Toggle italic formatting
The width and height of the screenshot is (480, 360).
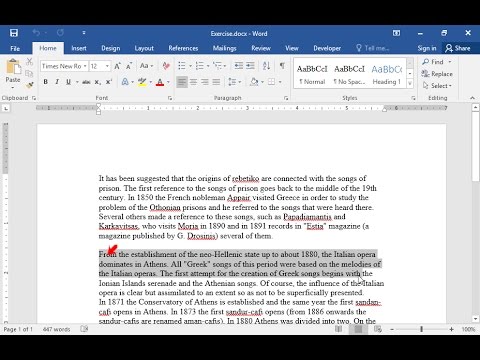click(x=57, y=82)
